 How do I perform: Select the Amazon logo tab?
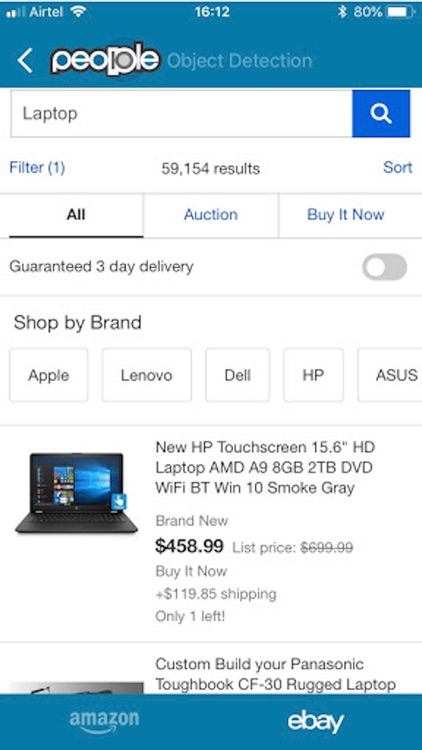coord(104,721)
